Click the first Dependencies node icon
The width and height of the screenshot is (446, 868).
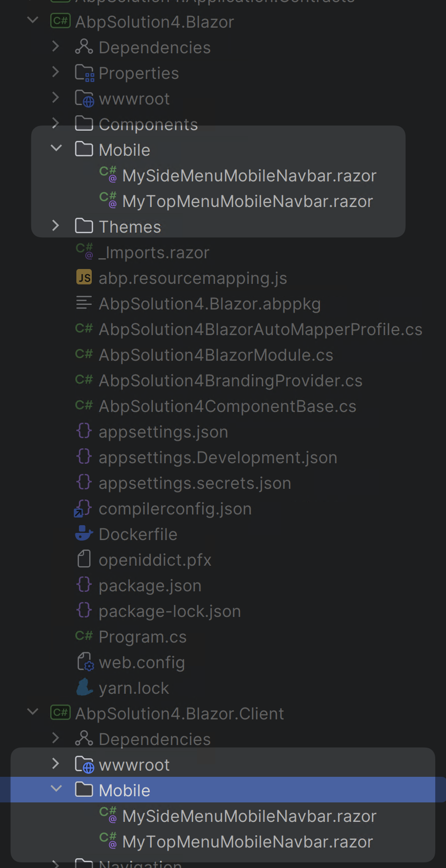(x=84, y=47)
